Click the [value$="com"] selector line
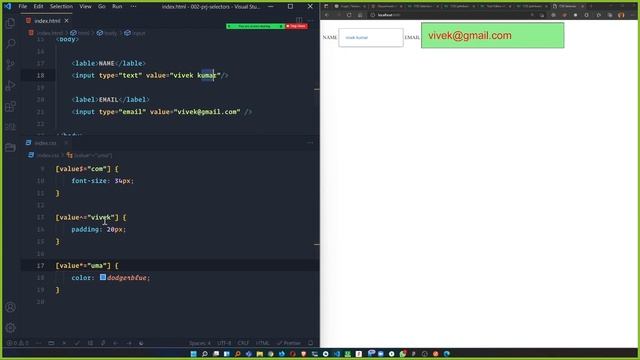Image resolution: width=640 pixels, height=360 pixels. point(87,169)
